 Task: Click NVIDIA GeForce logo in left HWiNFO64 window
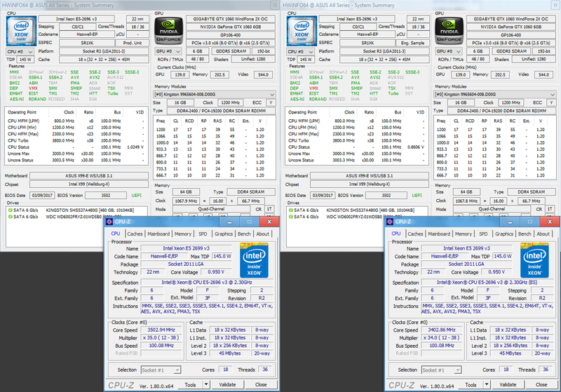[168, 31]
